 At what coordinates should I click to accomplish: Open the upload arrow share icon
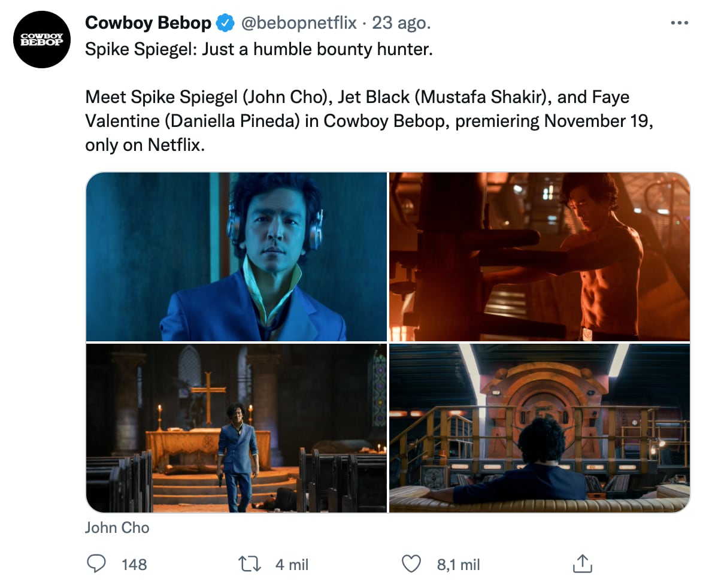coord(583,563)
